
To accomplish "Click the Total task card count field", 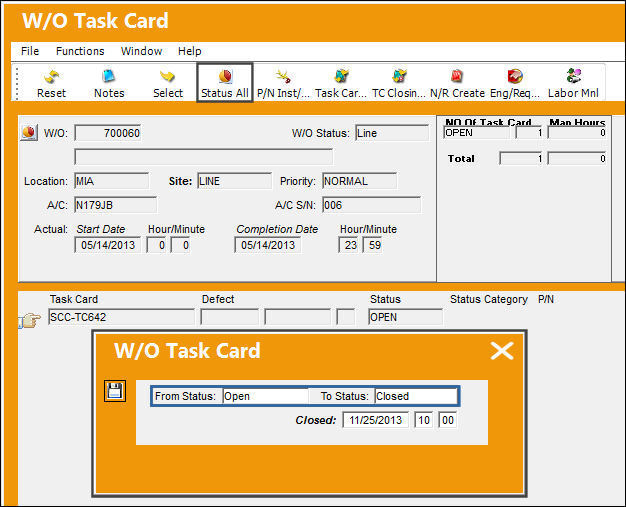I will [521, 158].
